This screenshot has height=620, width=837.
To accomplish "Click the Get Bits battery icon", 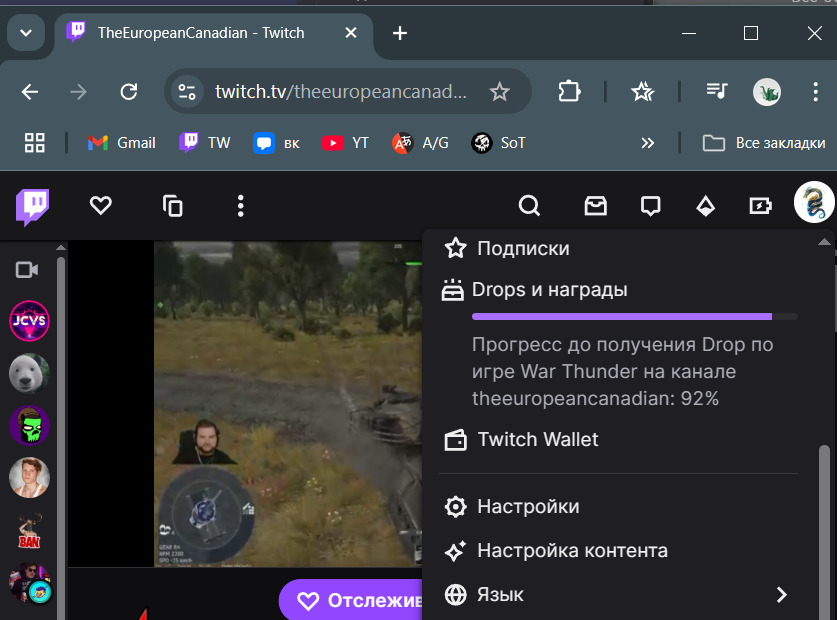I will (x=760, y=206).
